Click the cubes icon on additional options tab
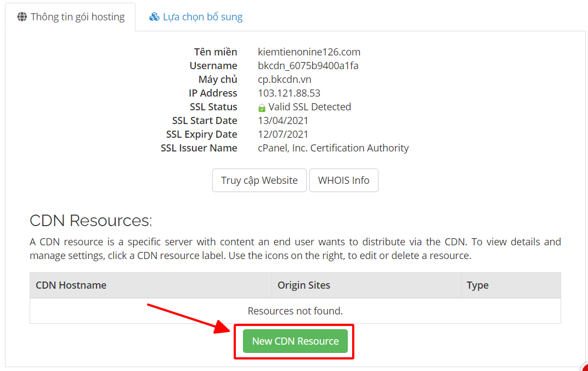This screenshot has height=371, width=588. (154, 17)
